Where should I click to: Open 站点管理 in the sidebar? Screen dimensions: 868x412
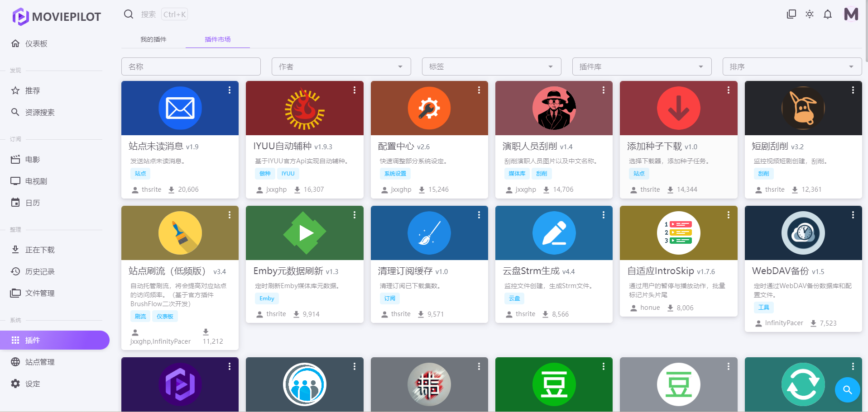click(x=55, y=362)
